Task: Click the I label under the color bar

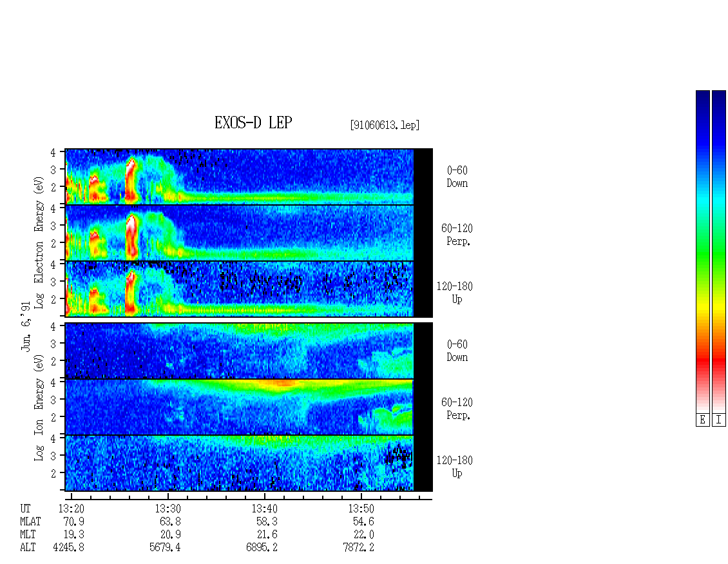Action: [719, 420]
